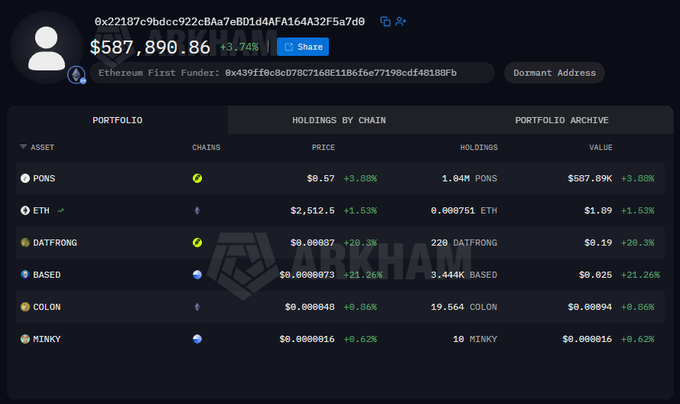Screen dimensions: 680x404
Task: Click the 19.564 COLON holdings
Action: click(464, 306)
